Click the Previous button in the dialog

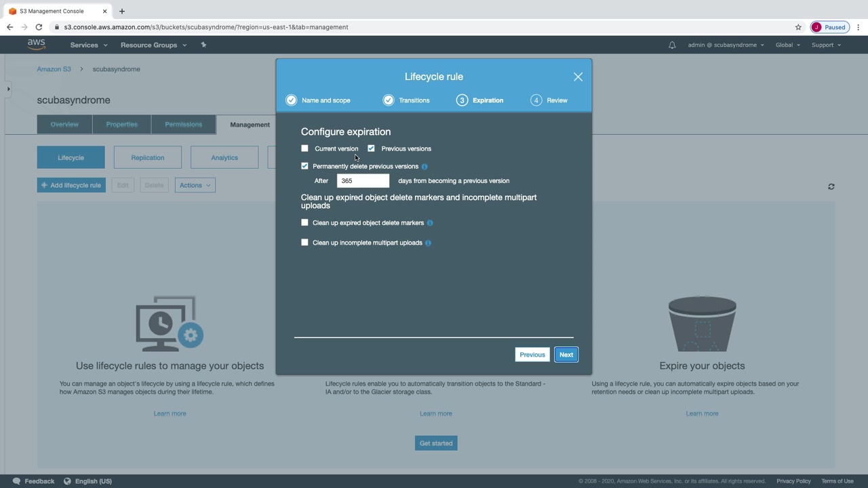coord(532,354)
